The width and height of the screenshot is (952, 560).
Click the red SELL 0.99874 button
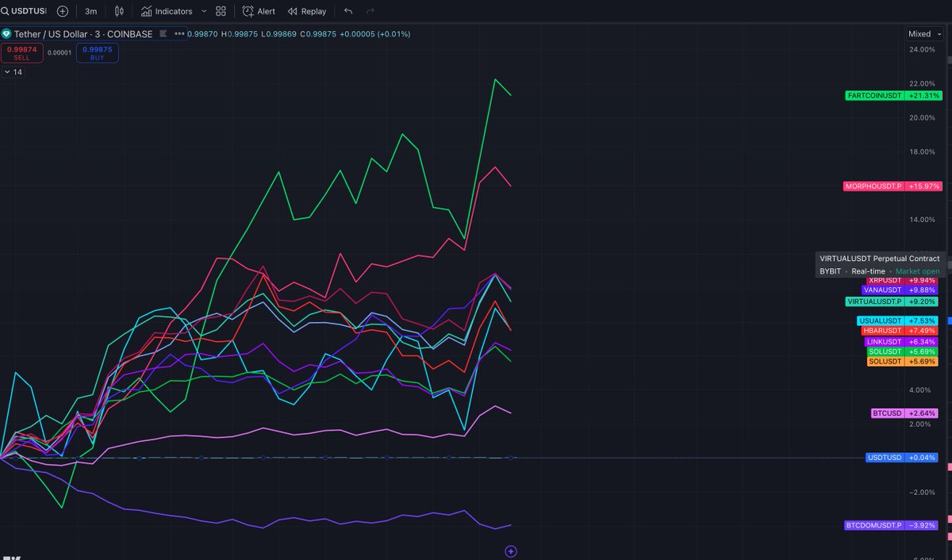21,53
